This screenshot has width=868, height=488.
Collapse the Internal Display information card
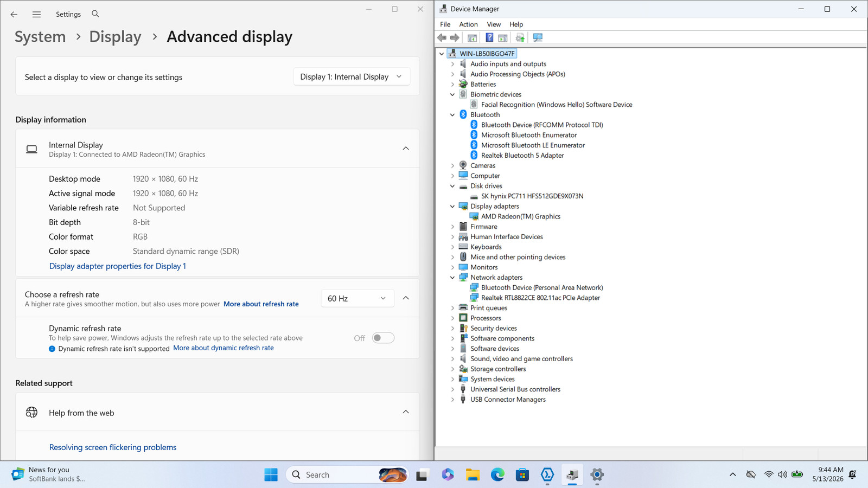(x=406, y=149)
